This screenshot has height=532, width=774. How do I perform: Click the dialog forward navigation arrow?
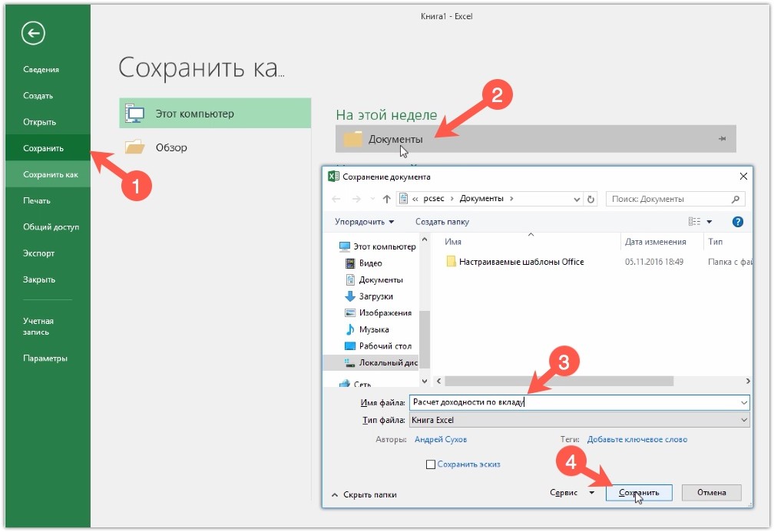click(356, 199)
